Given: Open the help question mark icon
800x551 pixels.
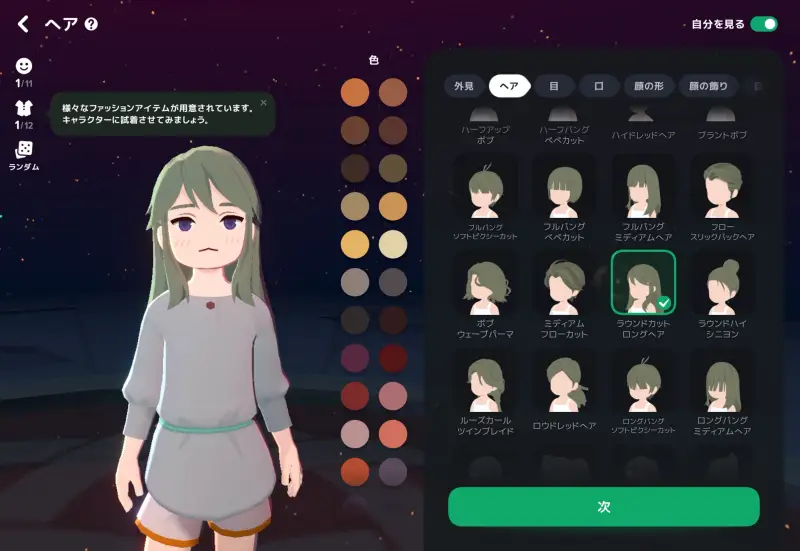Looking at the screenshot, I should click(x=91, y=24).
